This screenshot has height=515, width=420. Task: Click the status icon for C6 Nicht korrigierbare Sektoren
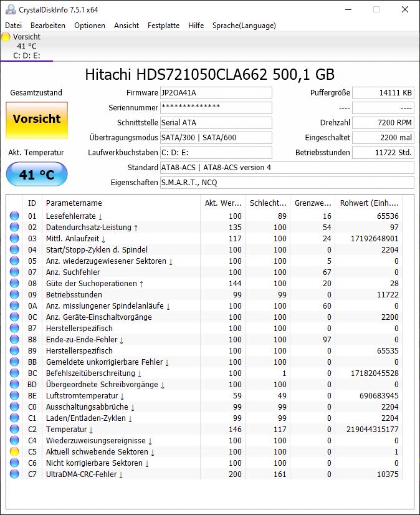coord(14,463)
